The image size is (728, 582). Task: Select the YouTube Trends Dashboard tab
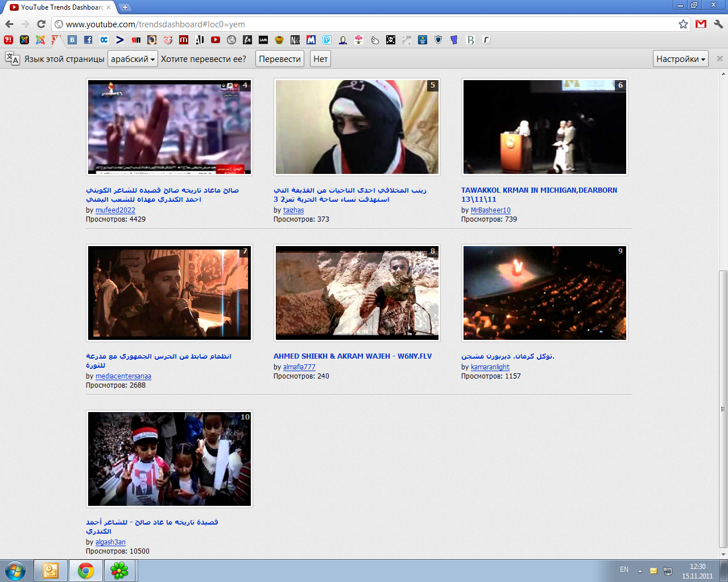pos(60,7)
